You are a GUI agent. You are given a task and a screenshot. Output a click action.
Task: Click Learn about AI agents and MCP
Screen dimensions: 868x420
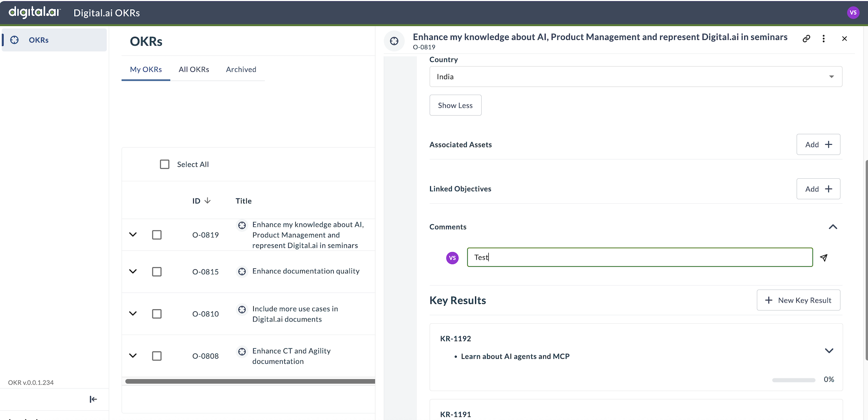[x=515, y=356]
